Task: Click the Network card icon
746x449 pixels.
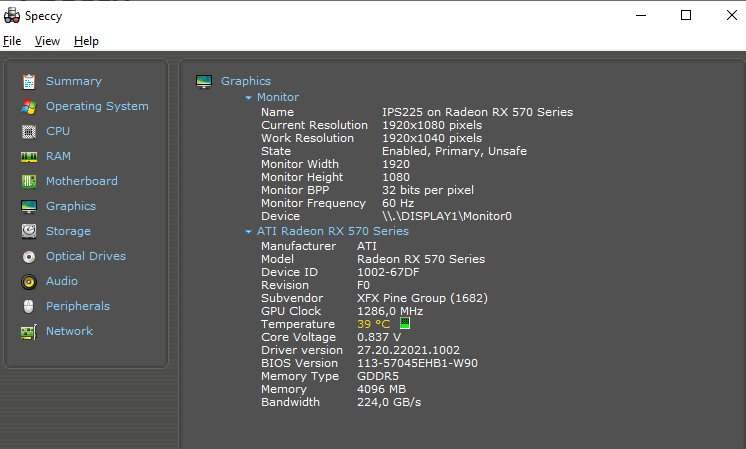Action: pyautogui.click(x=29, y=332)
